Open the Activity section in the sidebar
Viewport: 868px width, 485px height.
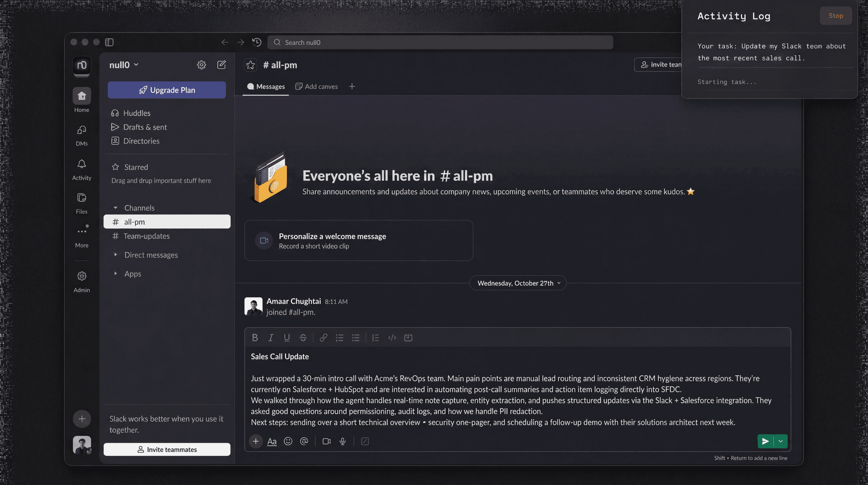pyautogui.click(x=82, y=169)
